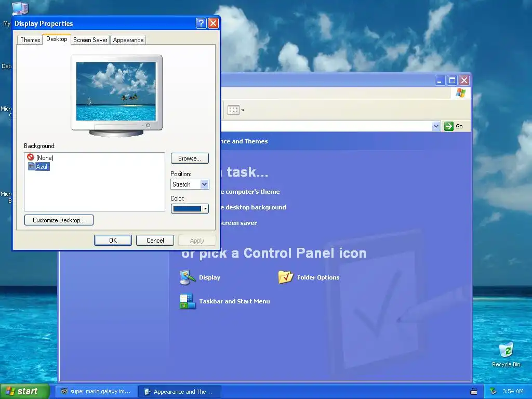Screen dimensions: 532x399
Task: Select the My Computer desktop icon
Action: click(x=20, y=8)
